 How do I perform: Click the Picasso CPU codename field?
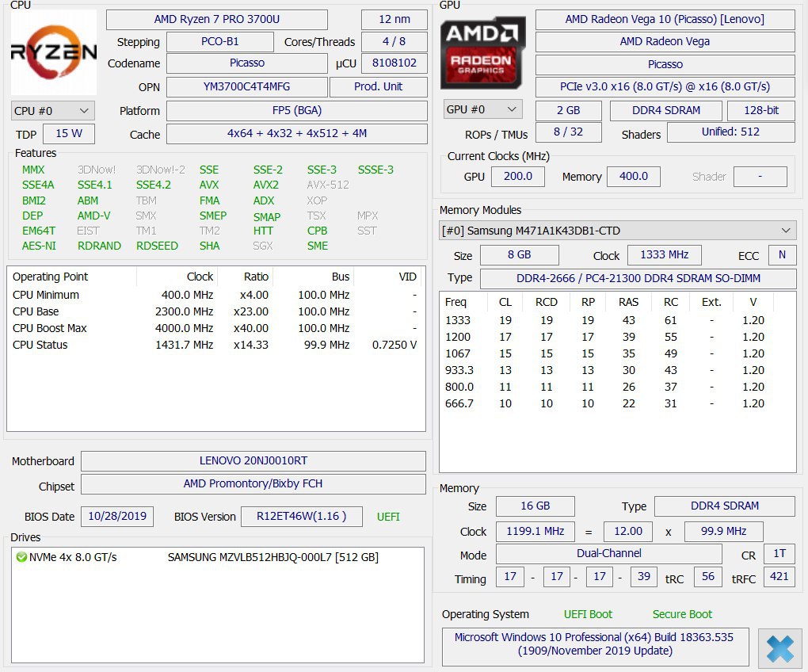[247, 63]
